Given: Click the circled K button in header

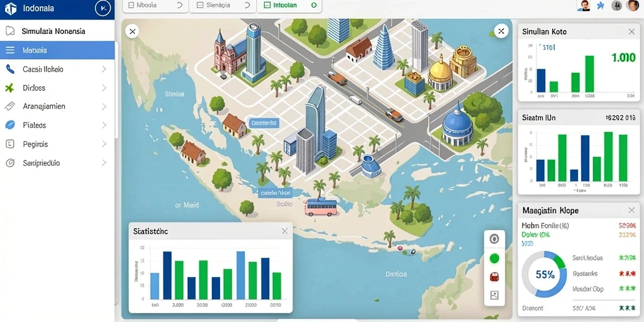Looking at the screenshot, I should click(x=103, y=8).
